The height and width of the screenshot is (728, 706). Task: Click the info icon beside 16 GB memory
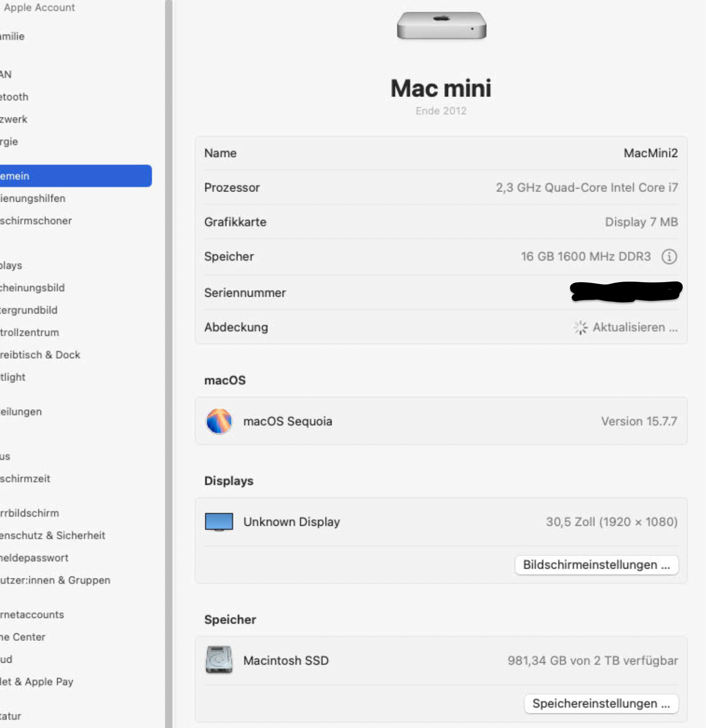click(x=669, y=256)
